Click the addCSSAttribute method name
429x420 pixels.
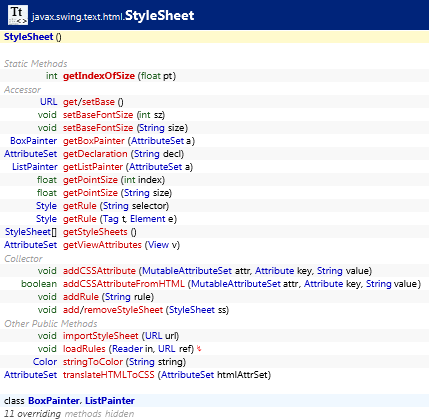[x=99, y=271]
